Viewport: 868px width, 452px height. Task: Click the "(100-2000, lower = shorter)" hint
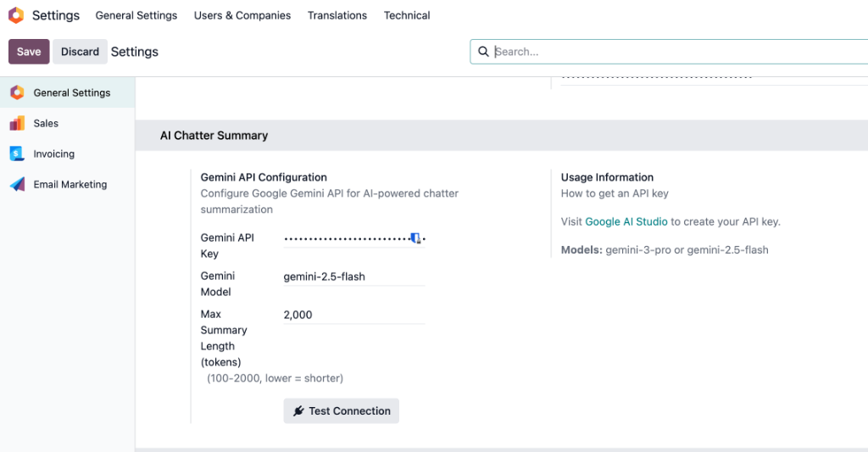pyautogui.click(x=275, y=377)
